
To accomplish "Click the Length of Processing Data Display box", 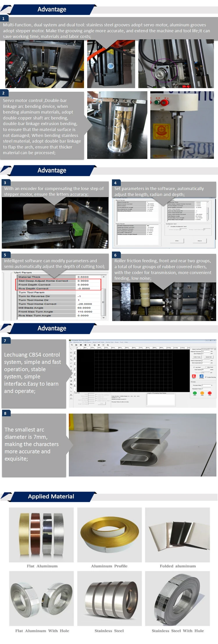I will tap(161, 400).
